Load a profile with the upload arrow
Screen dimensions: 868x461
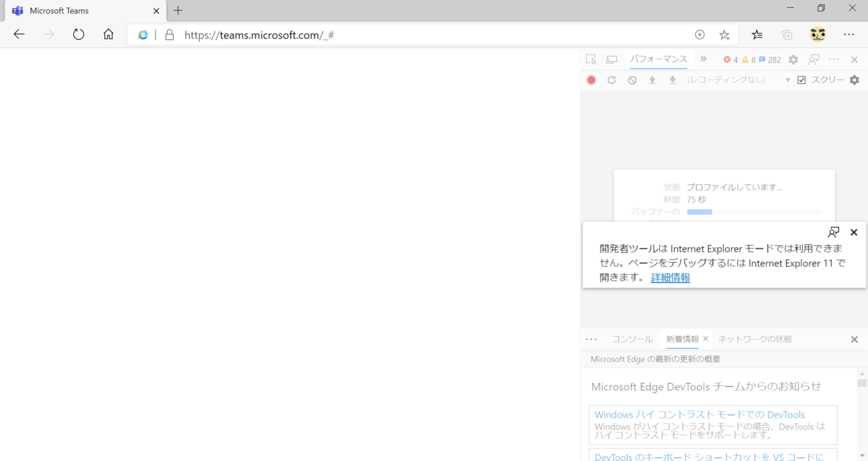[652, 80]
